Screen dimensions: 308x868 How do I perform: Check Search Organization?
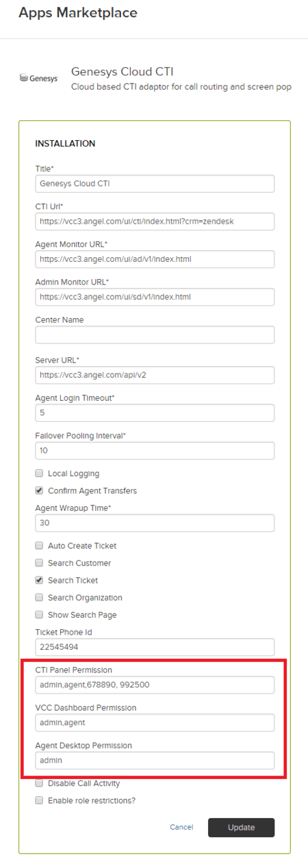(39, 597)
